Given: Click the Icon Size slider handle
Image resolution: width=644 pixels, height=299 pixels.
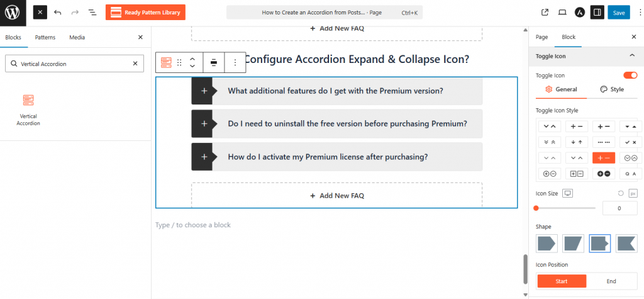Looking at the screenshot, I should click(536, 208).
